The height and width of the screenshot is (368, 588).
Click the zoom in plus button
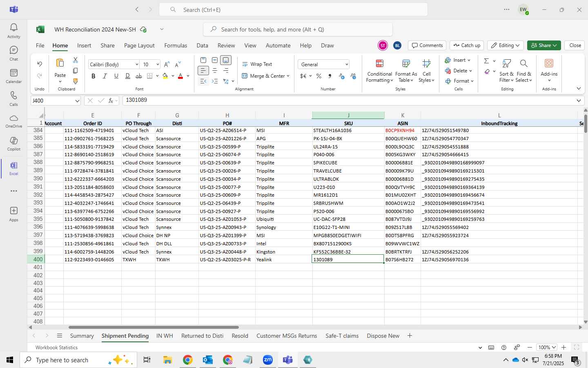564,347
